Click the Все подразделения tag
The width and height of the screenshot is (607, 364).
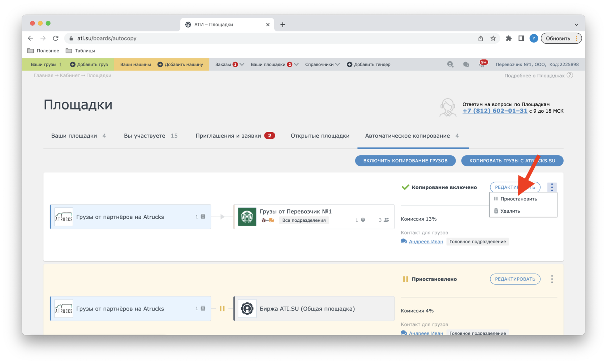click(304, 220)
